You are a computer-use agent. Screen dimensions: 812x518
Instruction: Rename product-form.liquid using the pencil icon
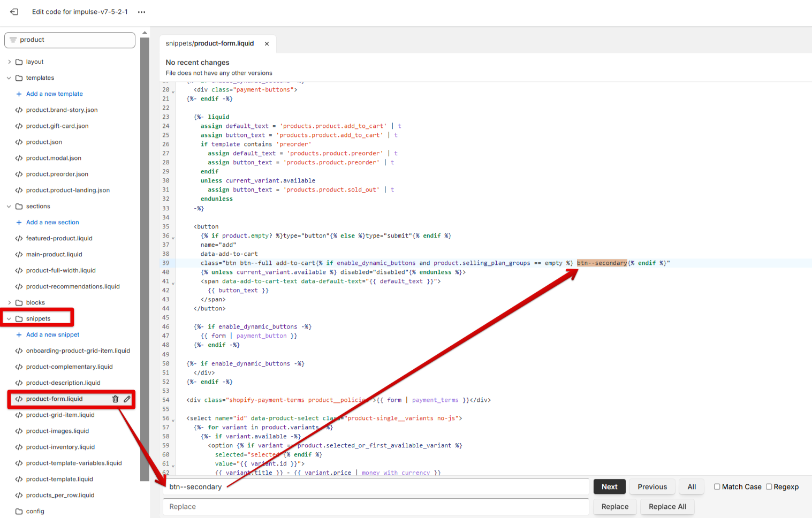tap(127, 399)
